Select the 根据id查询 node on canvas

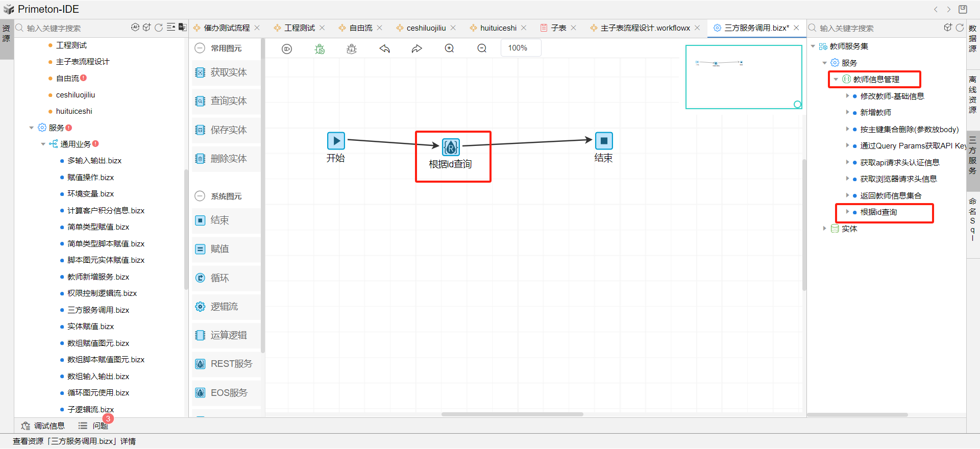pos(451,147)
